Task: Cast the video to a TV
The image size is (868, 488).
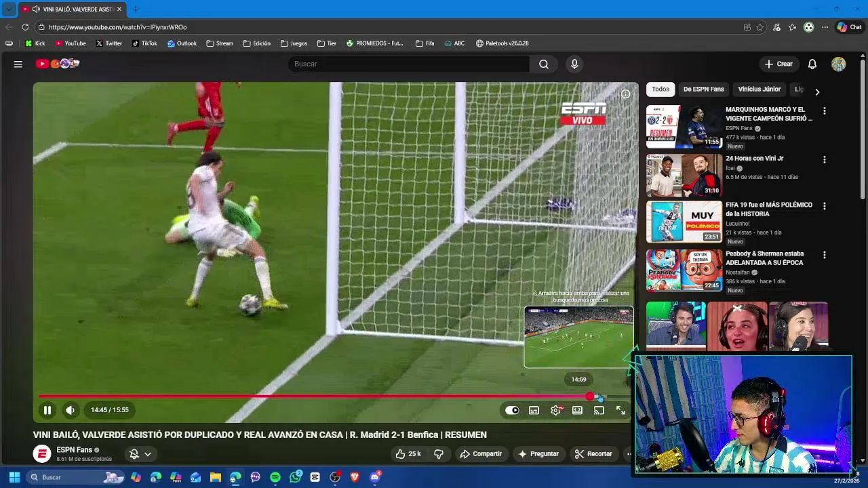Action: (599, 410)
